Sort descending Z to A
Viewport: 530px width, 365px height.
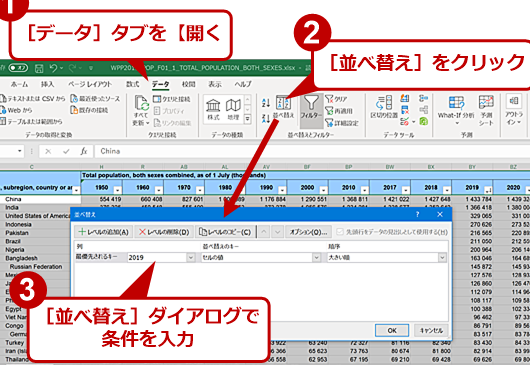266,118
